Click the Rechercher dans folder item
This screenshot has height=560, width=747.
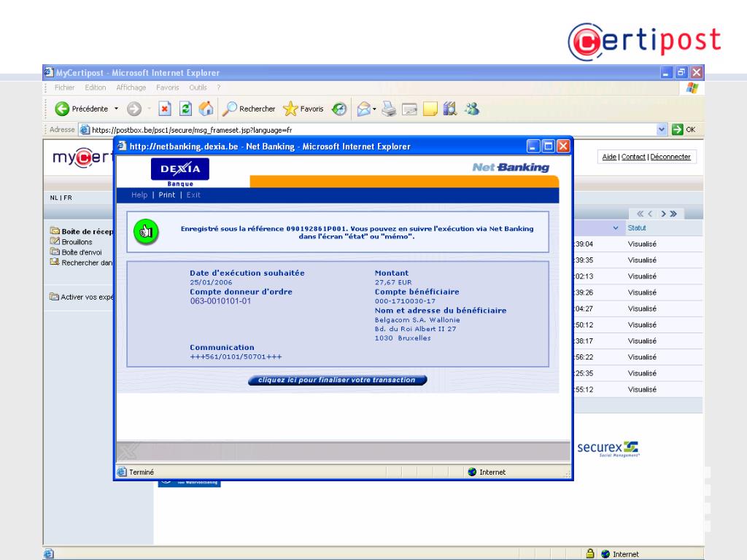point(82,262)
